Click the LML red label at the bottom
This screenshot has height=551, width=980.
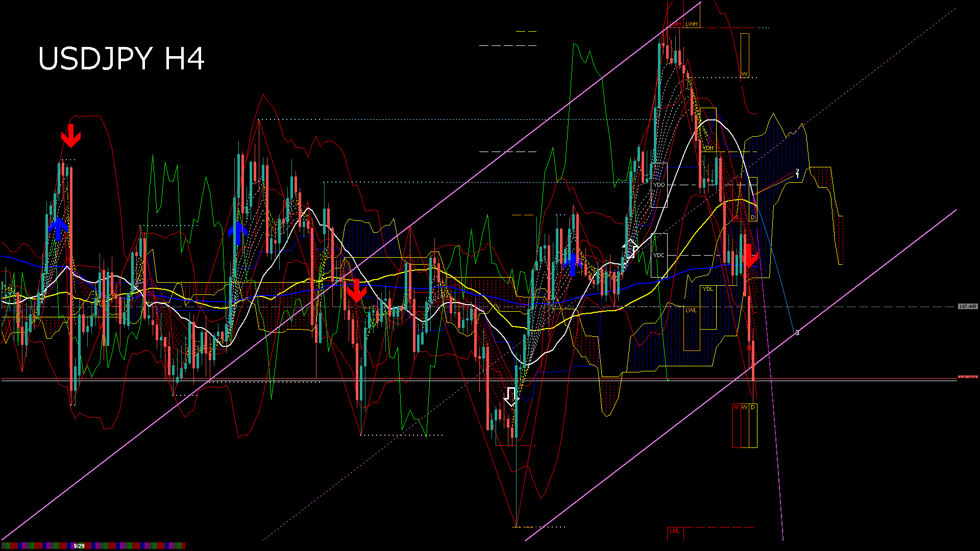tap(675, 531)
